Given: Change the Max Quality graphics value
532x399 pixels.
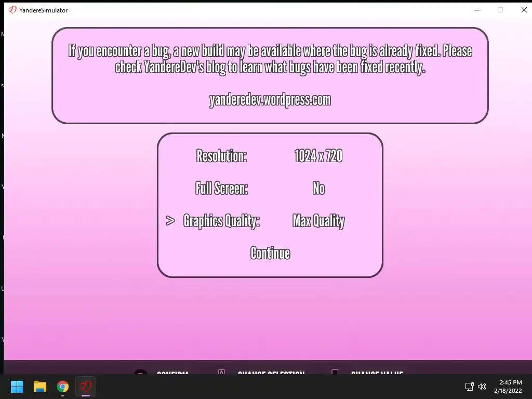Looking at the screenshot, I should (x=318, y=221).
